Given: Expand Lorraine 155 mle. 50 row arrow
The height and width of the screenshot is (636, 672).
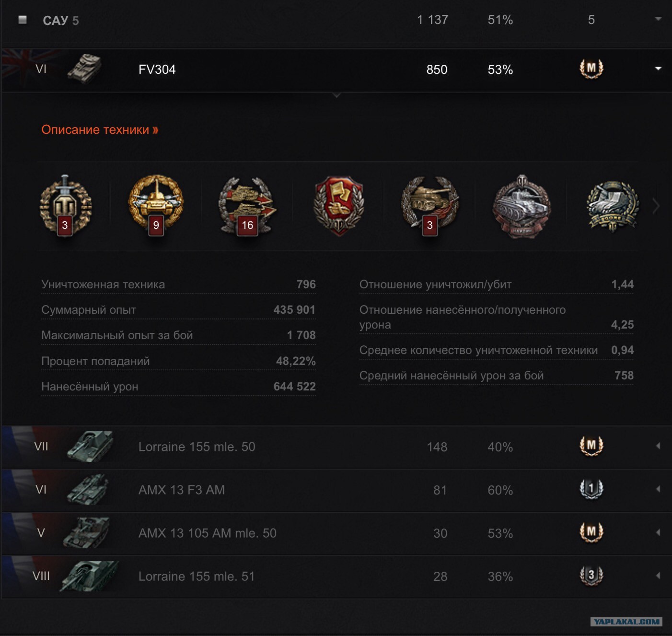Looking at the screenshot, I should [658, 446].
